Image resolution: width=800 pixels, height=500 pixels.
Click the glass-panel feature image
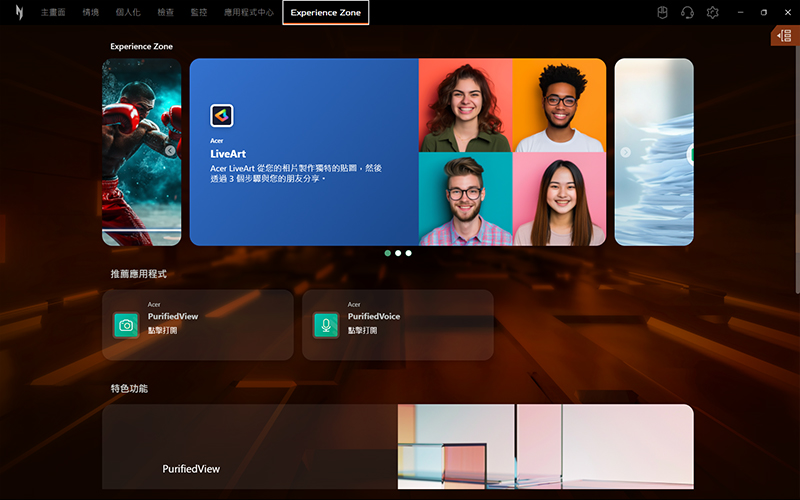coord(545,446)
